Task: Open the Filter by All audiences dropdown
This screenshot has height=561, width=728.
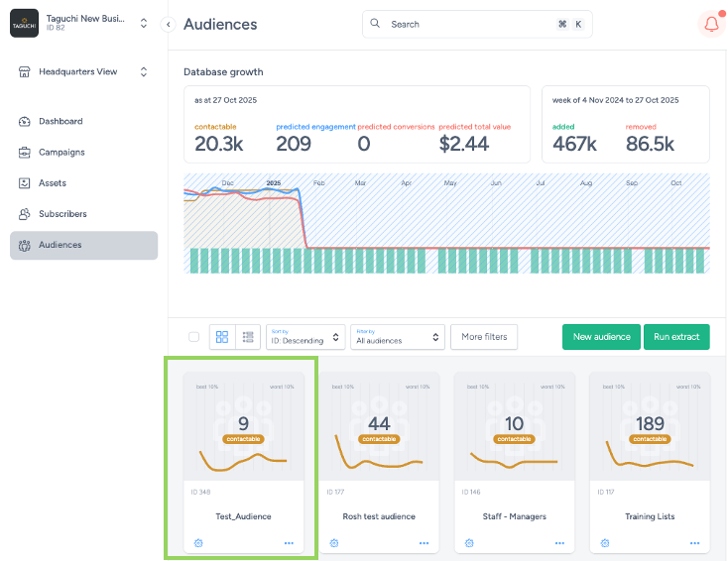Action: click(x=396, y=337)
